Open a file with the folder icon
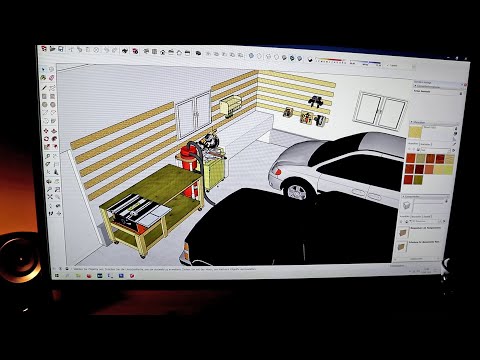The image size is (480, 360). (52, 49)
